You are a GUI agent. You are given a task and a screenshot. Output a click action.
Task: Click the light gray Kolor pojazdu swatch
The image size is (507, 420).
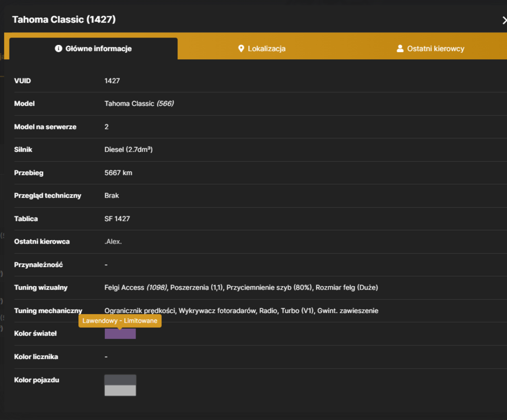(x=120, y=390)
